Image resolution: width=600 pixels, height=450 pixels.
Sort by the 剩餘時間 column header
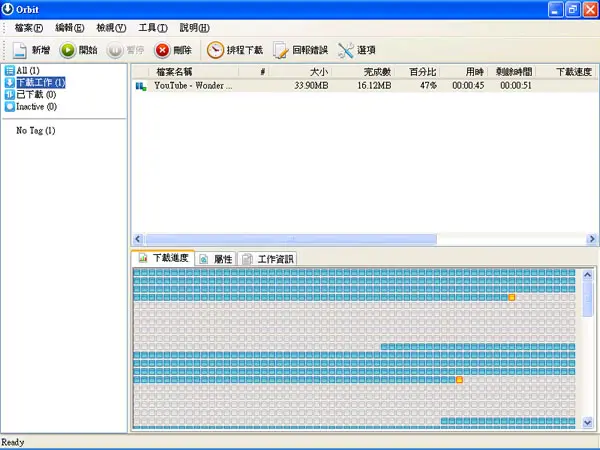[512, 72]
